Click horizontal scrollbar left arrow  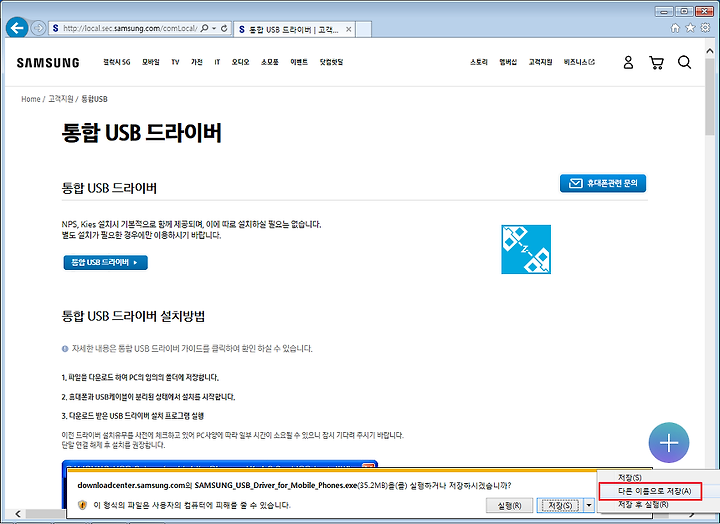point(17,513)
